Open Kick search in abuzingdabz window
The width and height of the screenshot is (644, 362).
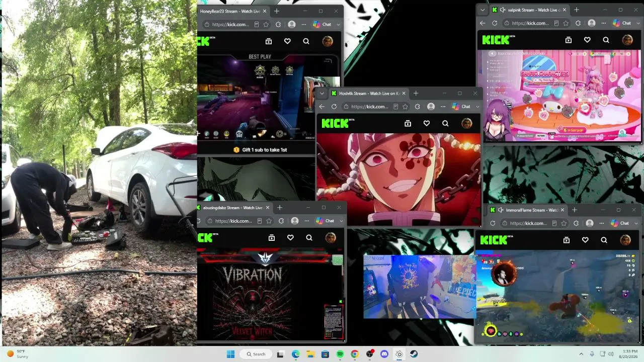click(309, 238)
